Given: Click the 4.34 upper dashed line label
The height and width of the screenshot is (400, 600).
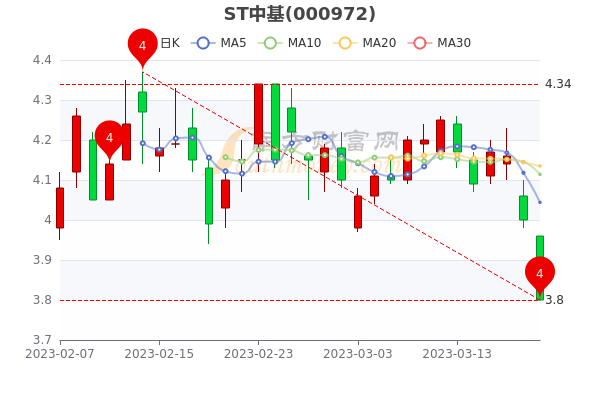Looking at the screenshot, I should pos(558,84).
